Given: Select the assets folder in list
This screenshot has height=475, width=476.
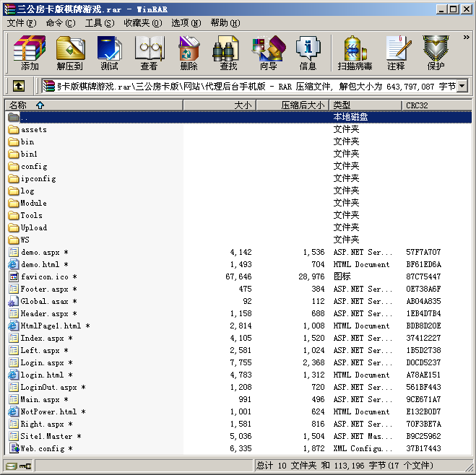Looking at the screenshot, I should coord(33,130).
